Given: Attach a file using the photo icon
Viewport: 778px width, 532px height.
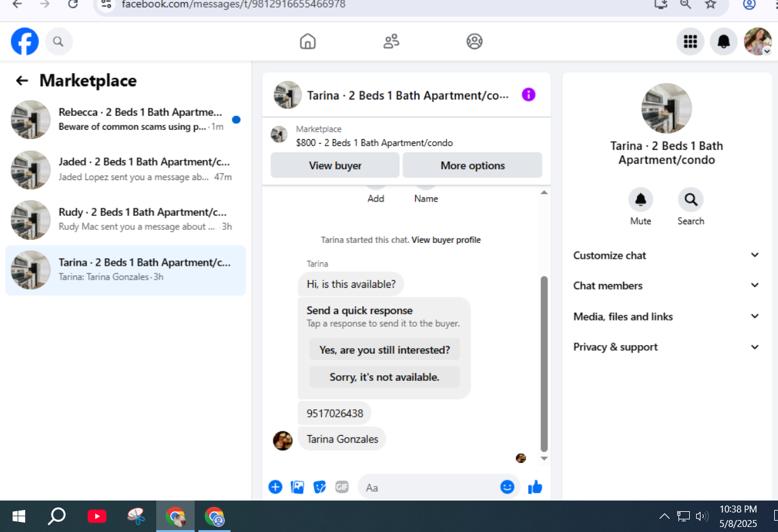Looking at the screenshot, I should [297, 487].
